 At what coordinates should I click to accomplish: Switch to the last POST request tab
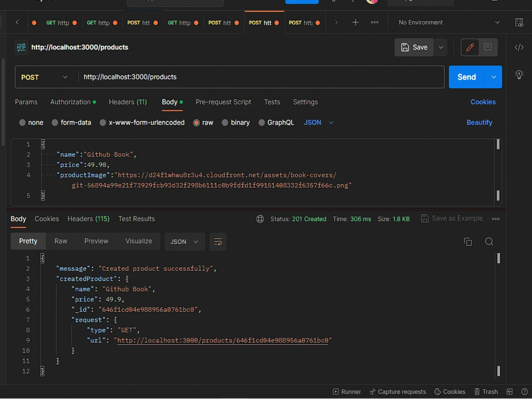tap(304, 23)
